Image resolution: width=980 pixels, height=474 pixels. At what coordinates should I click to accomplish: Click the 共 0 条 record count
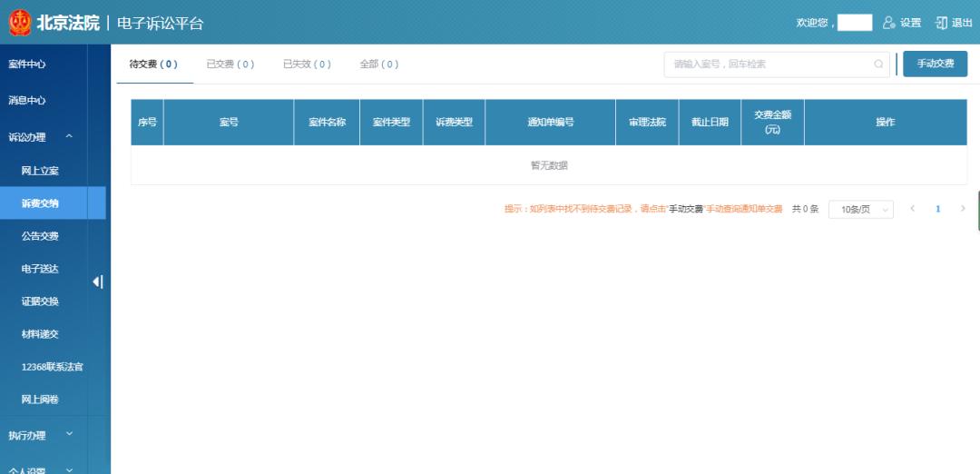[x=805, y=210]
